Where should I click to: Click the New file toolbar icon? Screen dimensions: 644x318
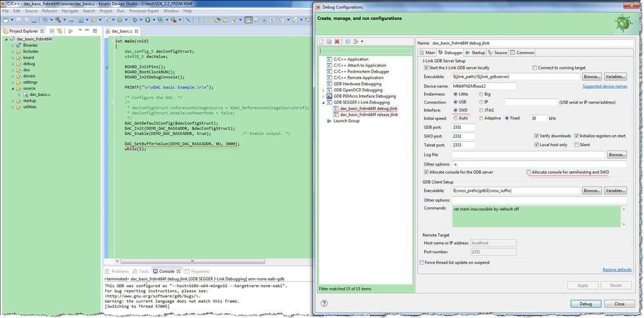6,20
